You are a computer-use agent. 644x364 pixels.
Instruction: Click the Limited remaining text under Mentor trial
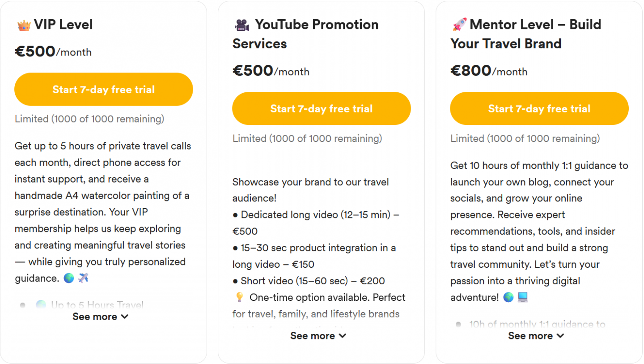[525, 139]
